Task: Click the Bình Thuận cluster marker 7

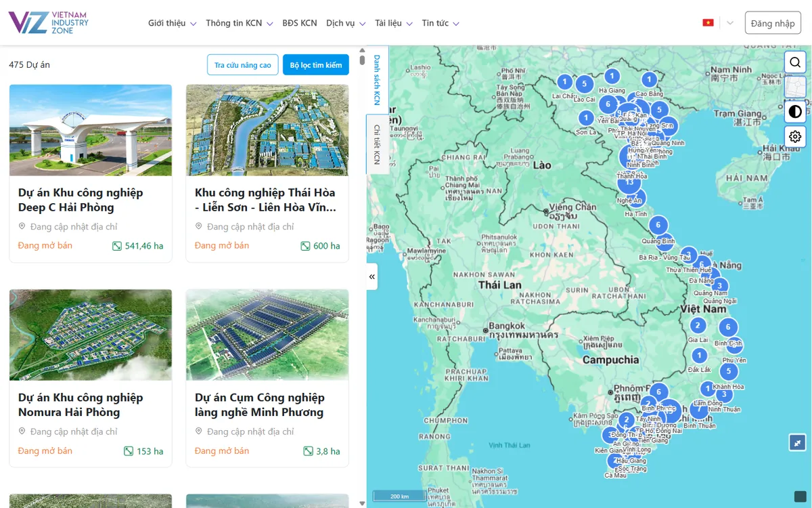Action: pyautogui.click(x=699, y=408)
